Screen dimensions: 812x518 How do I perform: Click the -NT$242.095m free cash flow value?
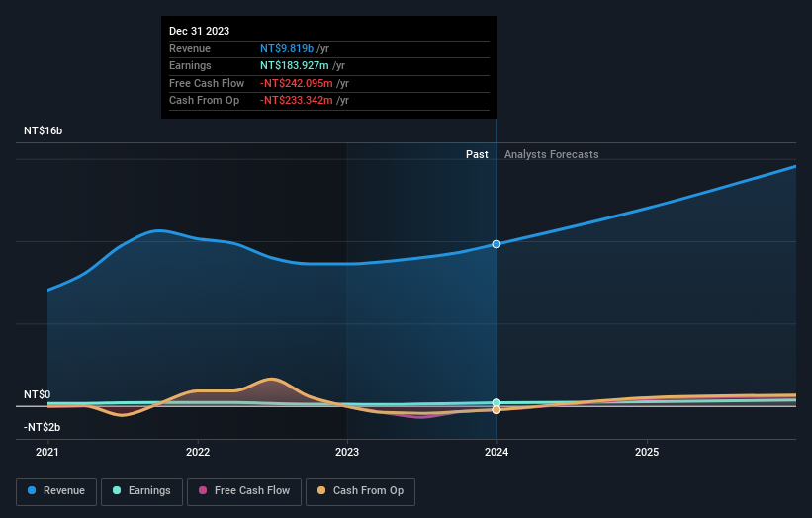coord(296,83)
